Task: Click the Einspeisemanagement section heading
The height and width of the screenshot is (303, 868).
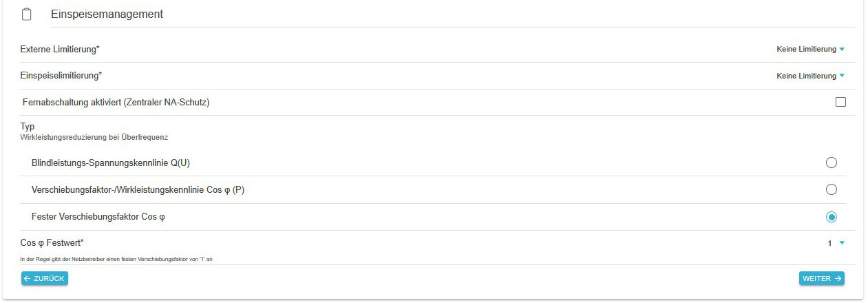Action: coord(107,14)
